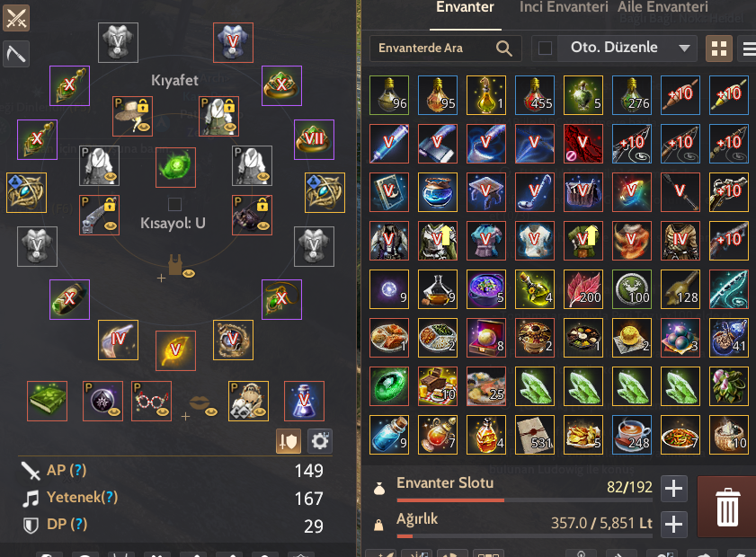The height and width of the screenshot is (557, 756).
Task: Open the trash bin to delete items
Action: pyautogui.click(x=726, y=507)
